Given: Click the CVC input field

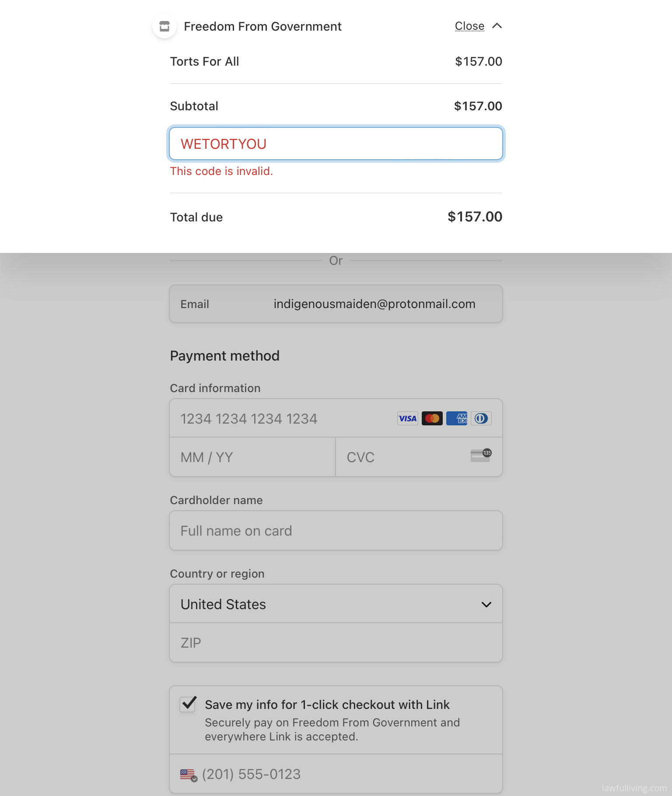Looking at the screenshot, I should [419, 457].
